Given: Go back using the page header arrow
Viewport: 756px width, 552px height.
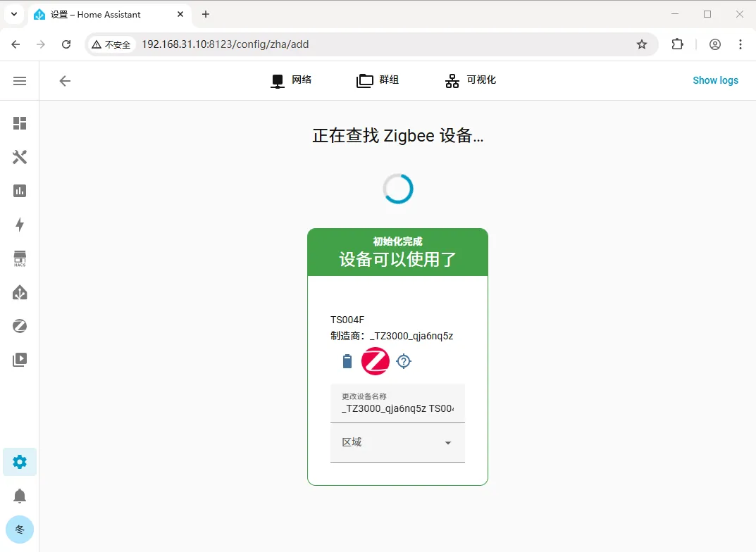Looking at the screenshot, I should click(x=65, y=81).
